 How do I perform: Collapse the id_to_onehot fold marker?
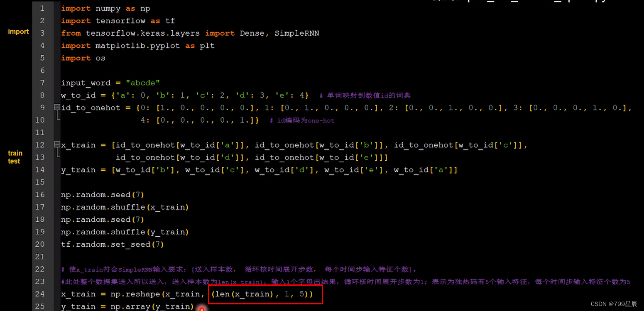click(x=57, y=107)
